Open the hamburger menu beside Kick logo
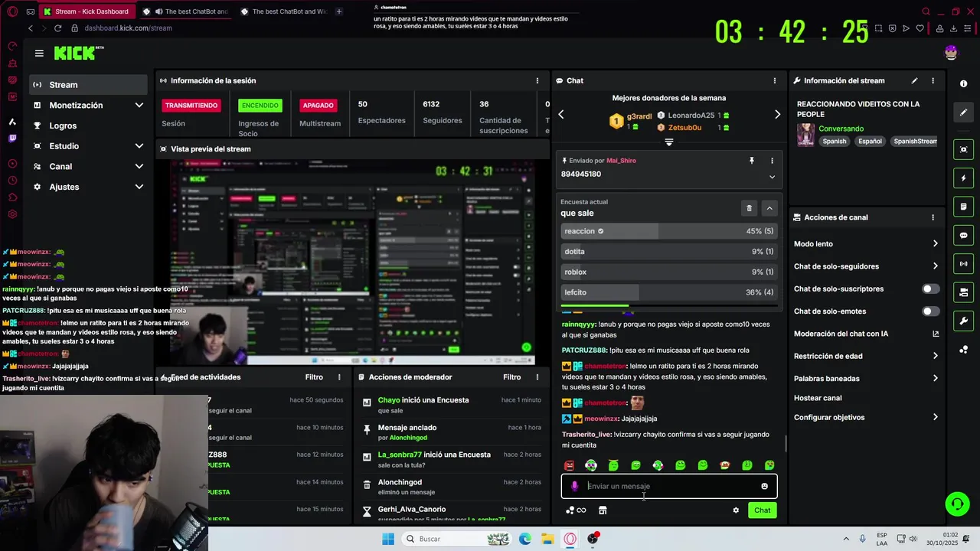Image resolution: width=980 pixels, height=551 pixels. [39, 53]
